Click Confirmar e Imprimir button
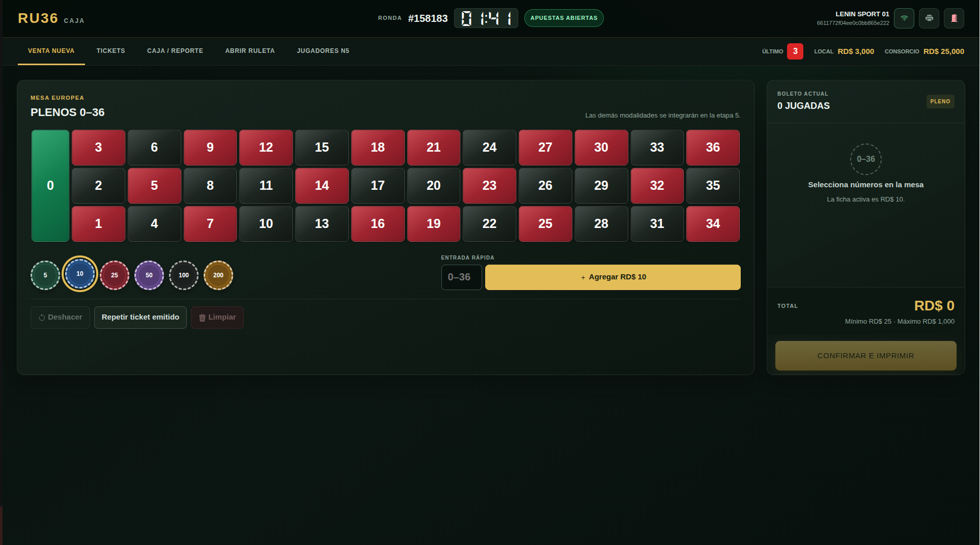 pos(865,356)
